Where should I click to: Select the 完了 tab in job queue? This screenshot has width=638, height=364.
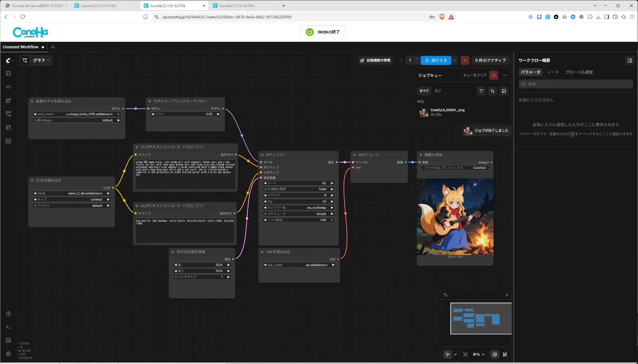coord(438,91)
